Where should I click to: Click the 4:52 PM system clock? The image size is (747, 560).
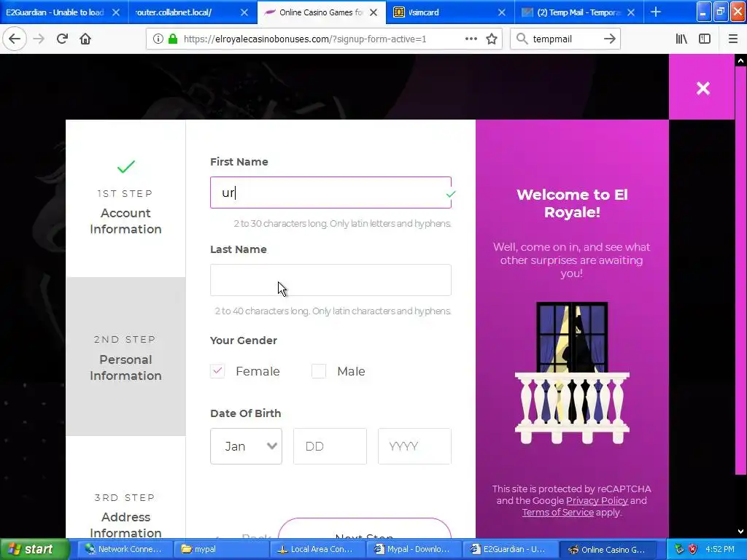[x=720, y=549]
